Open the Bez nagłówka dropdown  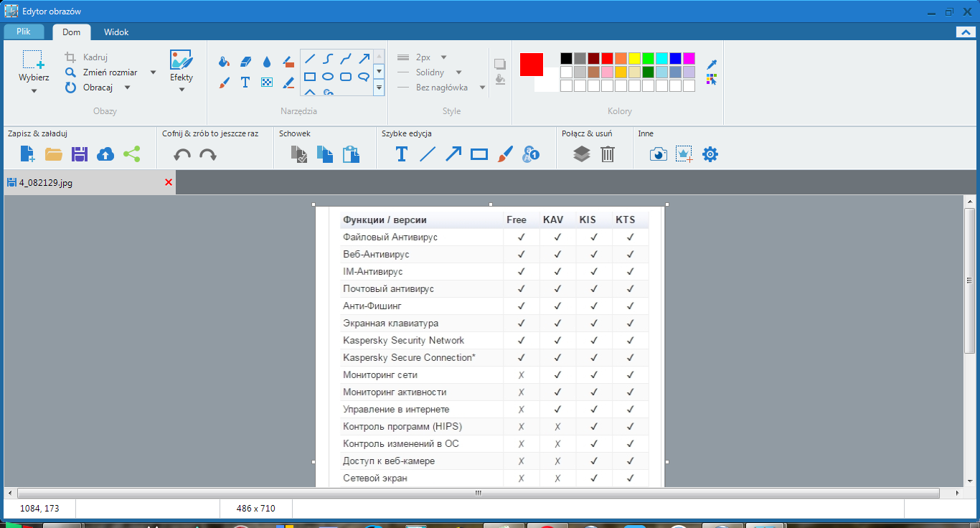point(482,88)
